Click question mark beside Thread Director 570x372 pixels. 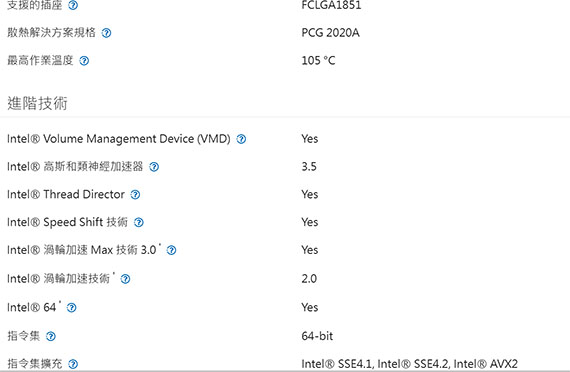(135, 195)
